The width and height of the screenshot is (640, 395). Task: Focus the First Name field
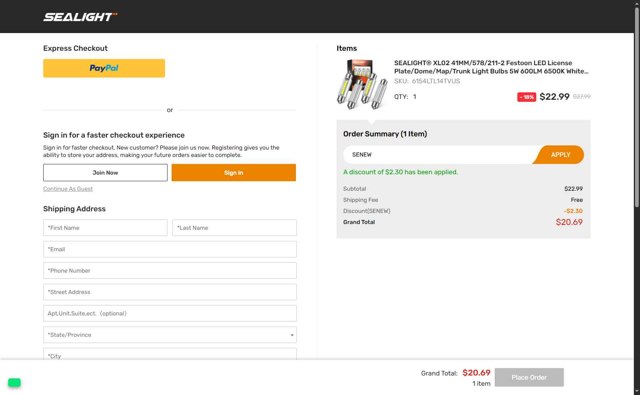[x=105, y=228]
